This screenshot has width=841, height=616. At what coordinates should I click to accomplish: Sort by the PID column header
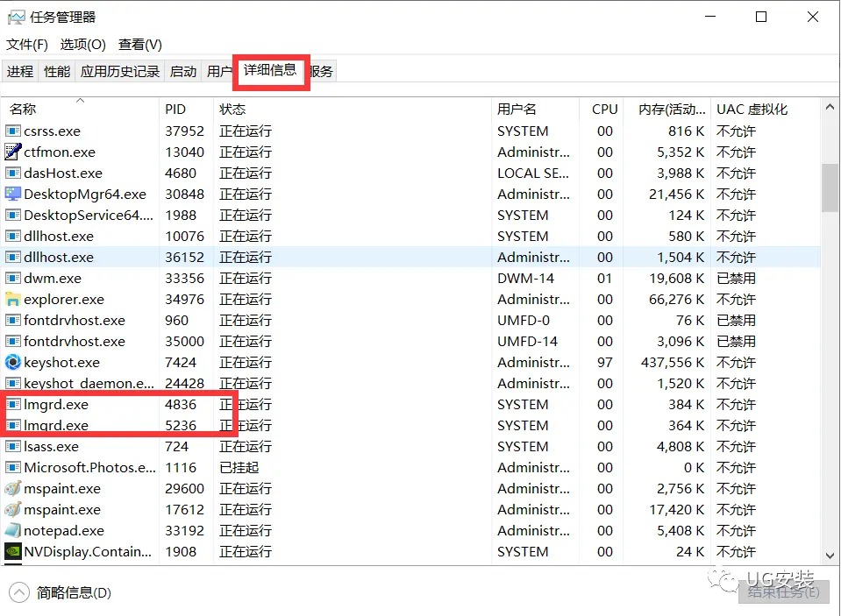click(186, 109)
